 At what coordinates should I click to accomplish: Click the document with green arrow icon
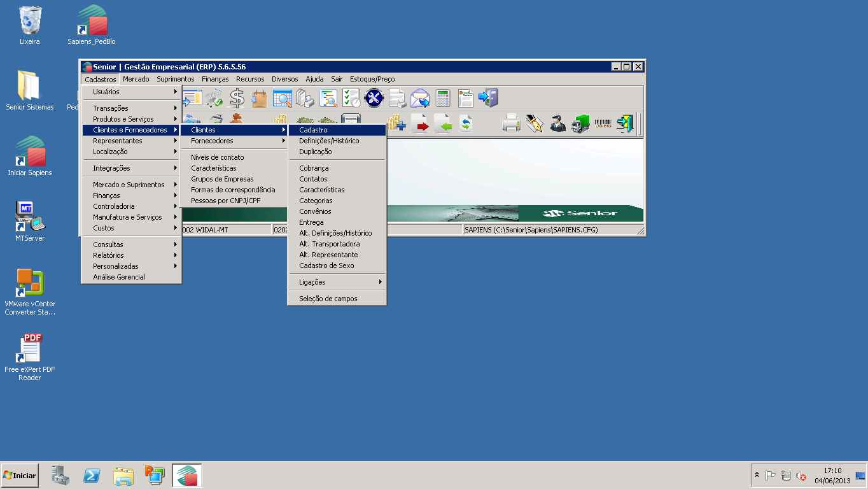443,123
